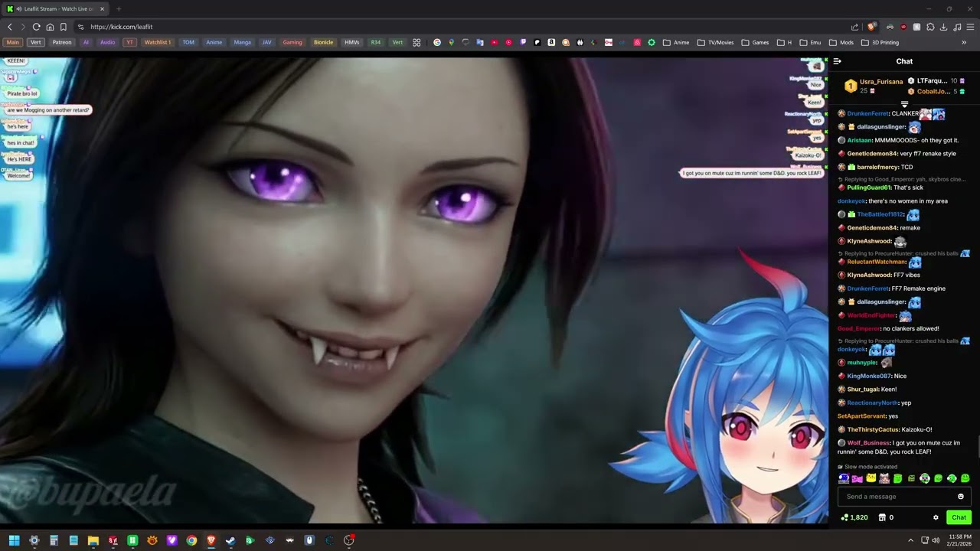Open channel points balance 1,820
This screenshot has width=980, height=551.
[854, 517]
